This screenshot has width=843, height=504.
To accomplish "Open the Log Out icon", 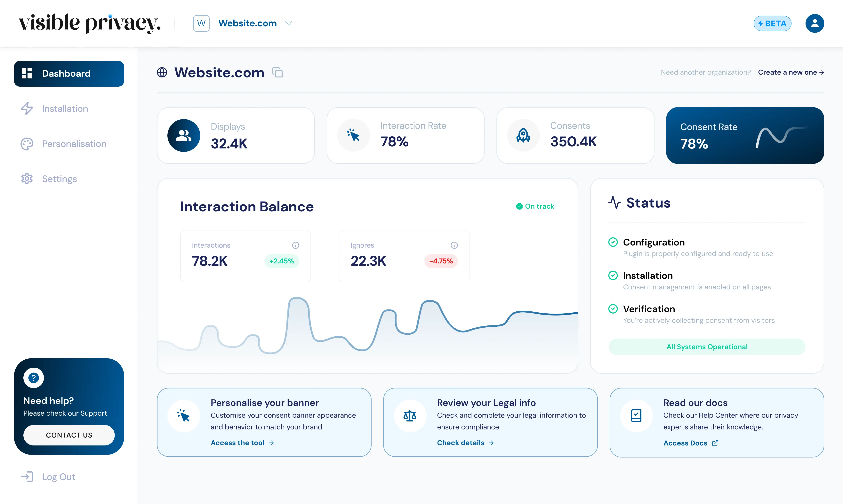I will (x=27, y=476).
